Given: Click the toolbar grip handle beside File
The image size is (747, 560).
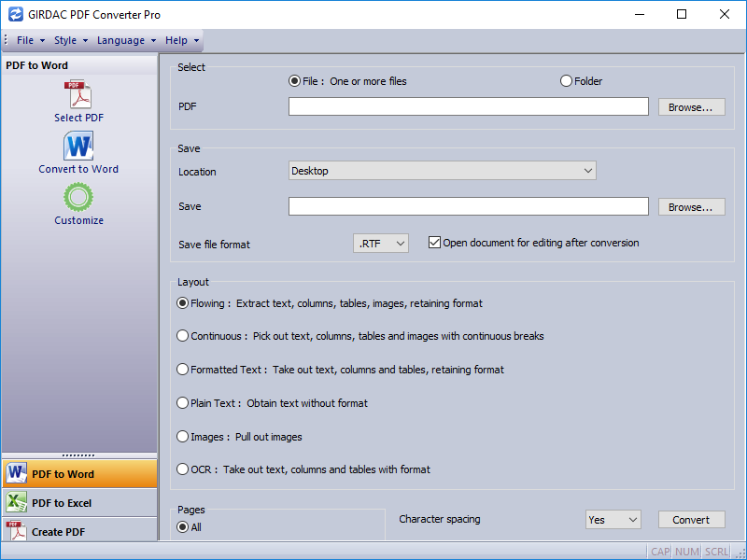Looking at the screenshot, I should [x=6, y=40].
